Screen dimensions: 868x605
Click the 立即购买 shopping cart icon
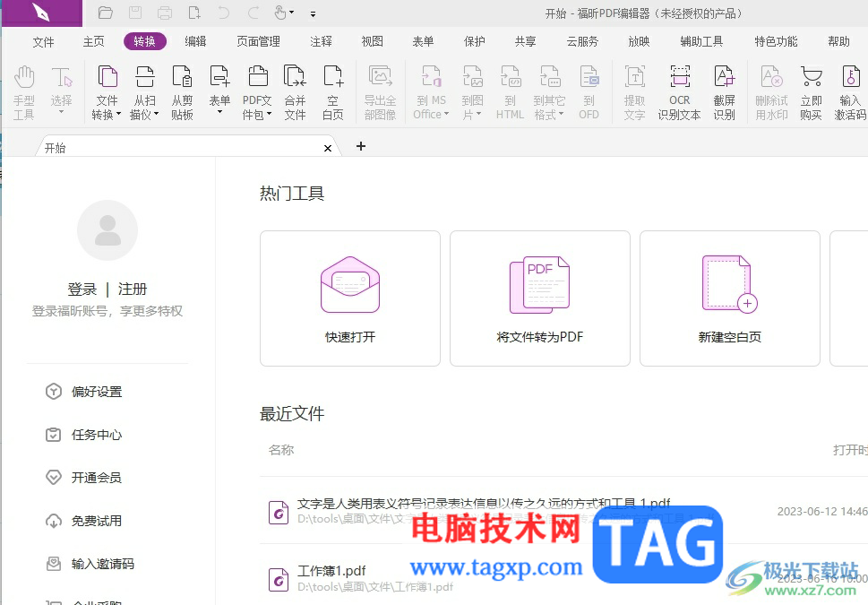811,92
